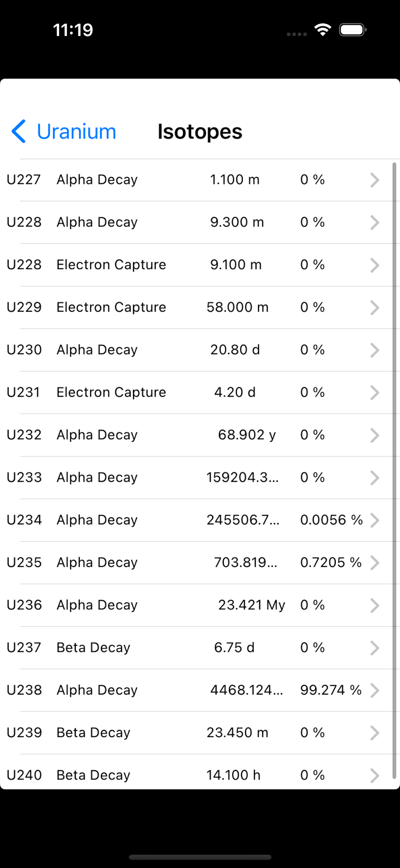
Task: Select U236 isotope 23.421 My
Action: [200, 605]
